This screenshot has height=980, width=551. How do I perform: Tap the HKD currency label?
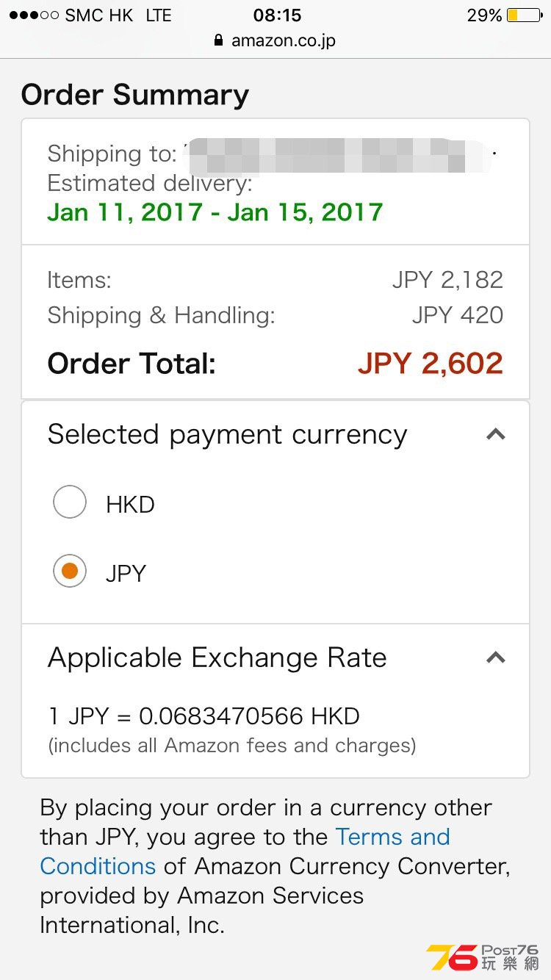[x=130, y=505]
